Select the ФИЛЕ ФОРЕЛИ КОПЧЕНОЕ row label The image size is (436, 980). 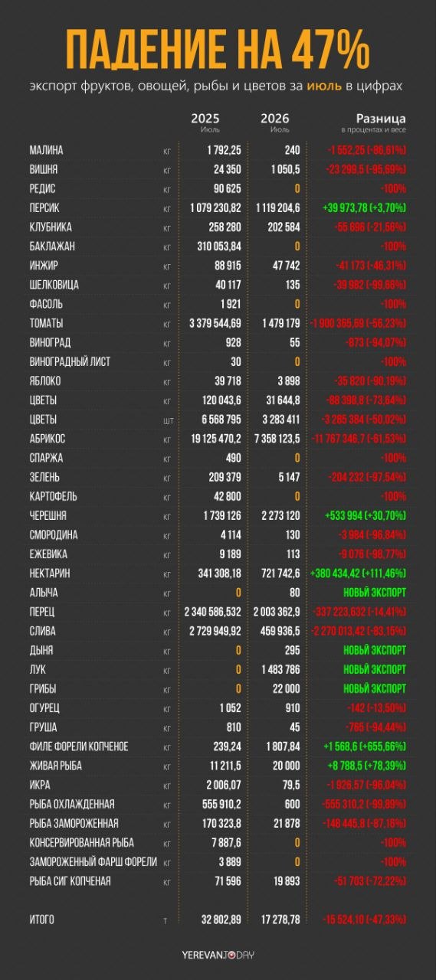[79, 746]
